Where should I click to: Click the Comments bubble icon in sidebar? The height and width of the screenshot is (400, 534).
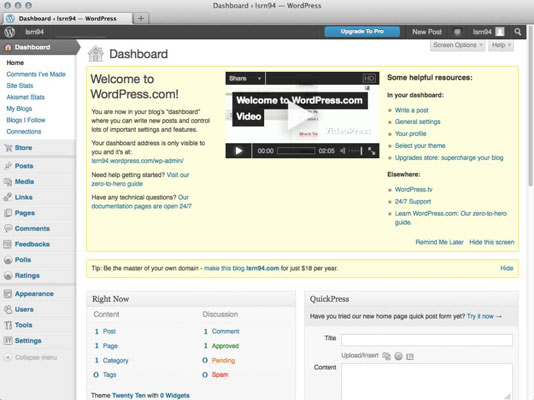(8, 228)
